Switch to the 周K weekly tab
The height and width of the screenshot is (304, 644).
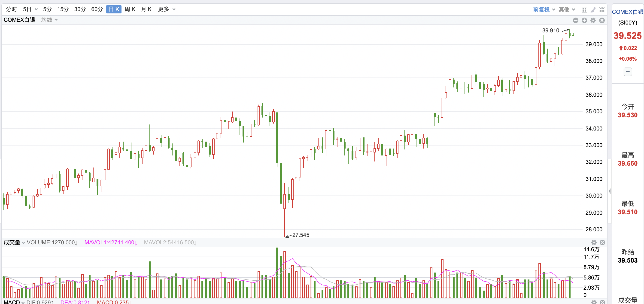click(x=130, y=9)
